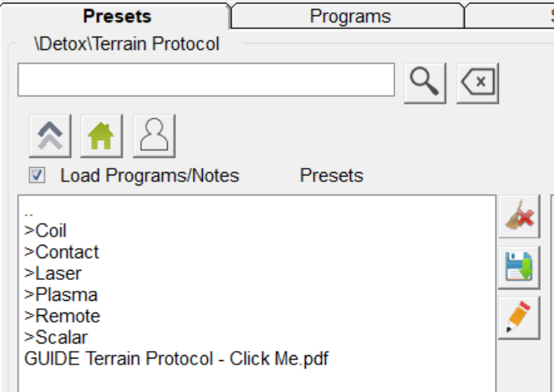
Task: Click into the preset search field
Action: (x=206, y=80)
